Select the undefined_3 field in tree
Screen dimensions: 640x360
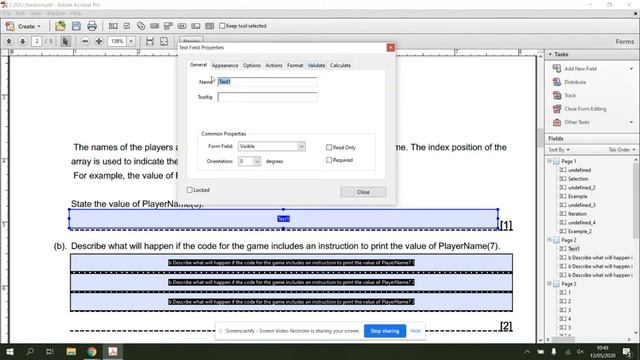tap(582, 205)
